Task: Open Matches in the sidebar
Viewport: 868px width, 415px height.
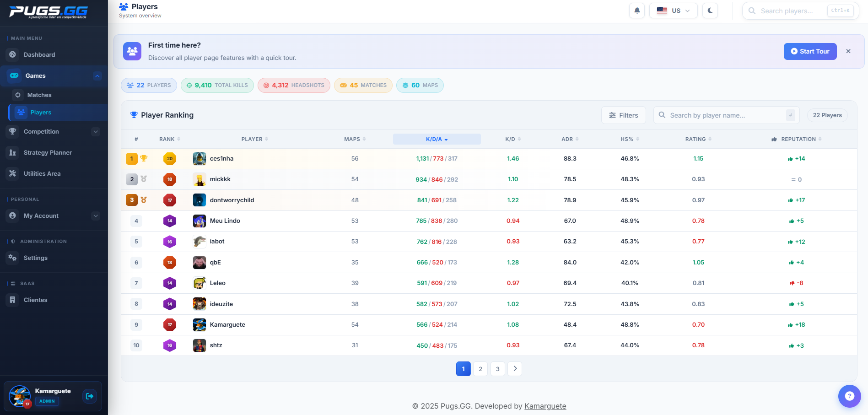Action: pyautogui.click(x=39, y=95)
